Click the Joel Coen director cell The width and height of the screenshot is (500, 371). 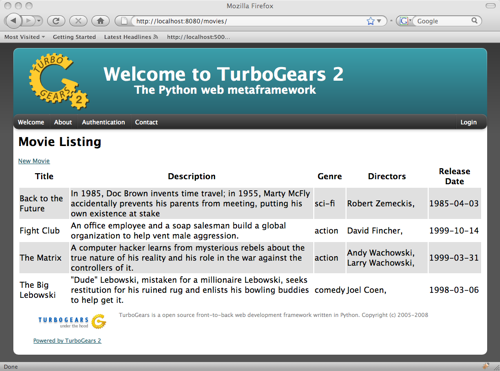387,290
